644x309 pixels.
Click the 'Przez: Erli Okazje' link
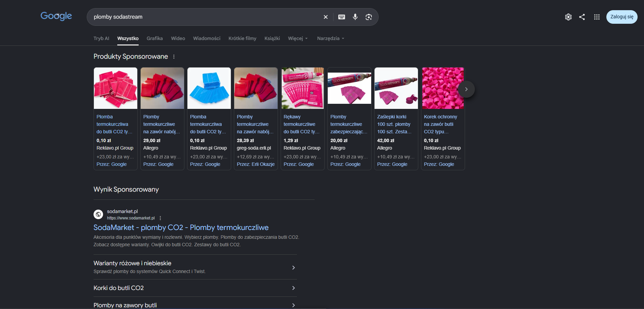tap(256, 164)
